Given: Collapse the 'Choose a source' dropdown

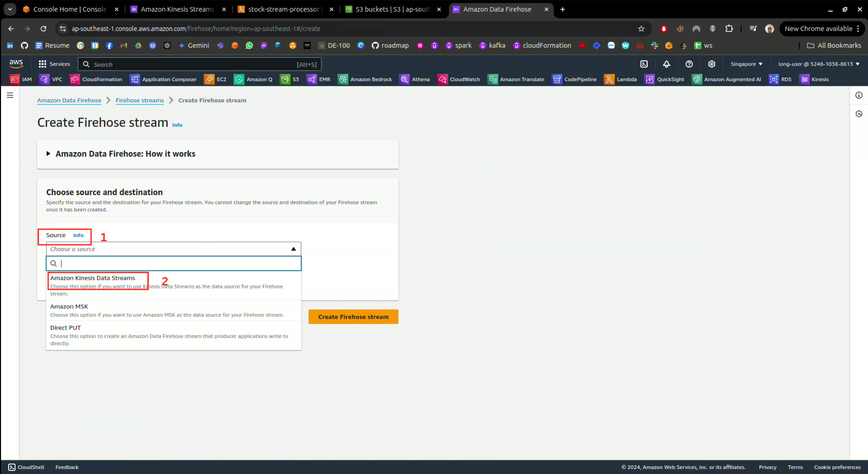Looking at the screenshot, I should click(293, 249).
